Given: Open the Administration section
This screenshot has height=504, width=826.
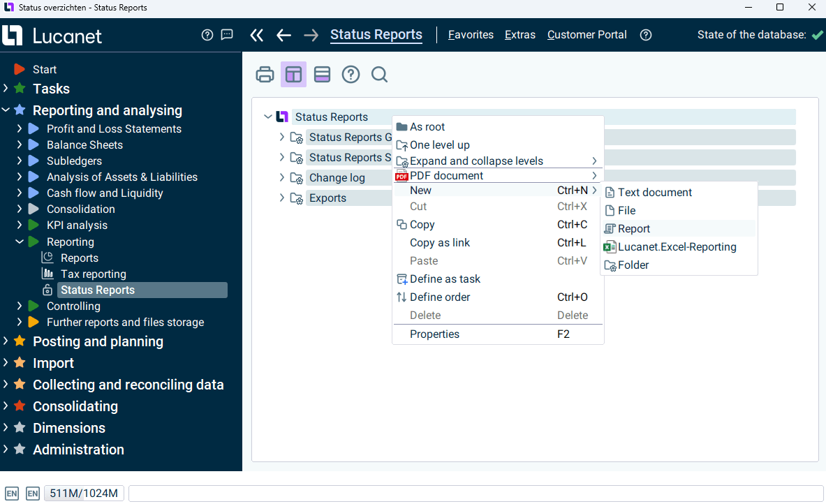Looking at the screenshot, I should [x=78, y=450].
